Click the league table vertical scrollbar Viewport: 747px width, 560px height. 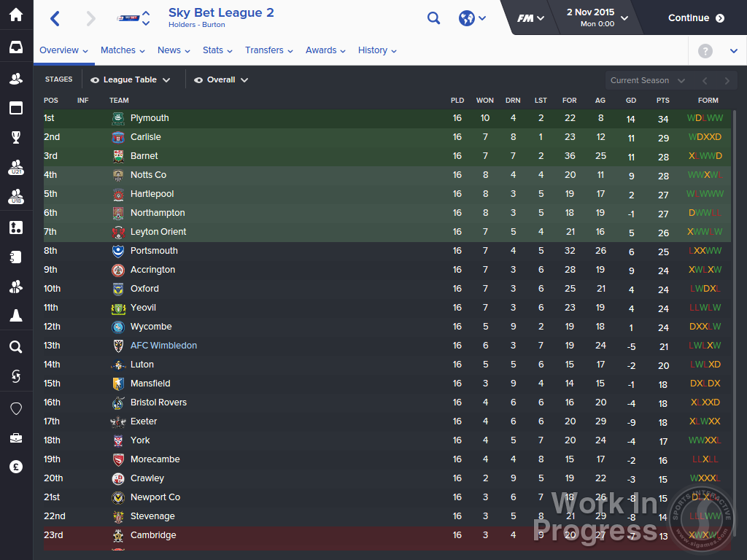point(734,329)
